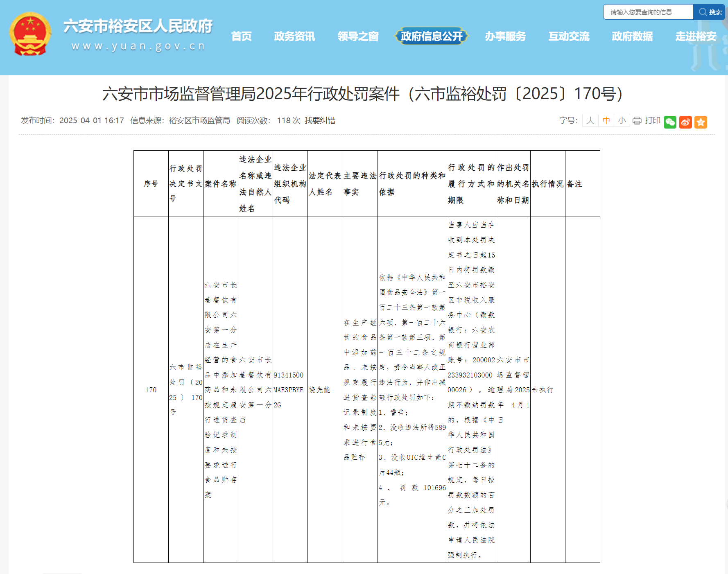Viewport: 728px width, 574px height.
Task: Set font size to 大
Action: coord(590,120)
